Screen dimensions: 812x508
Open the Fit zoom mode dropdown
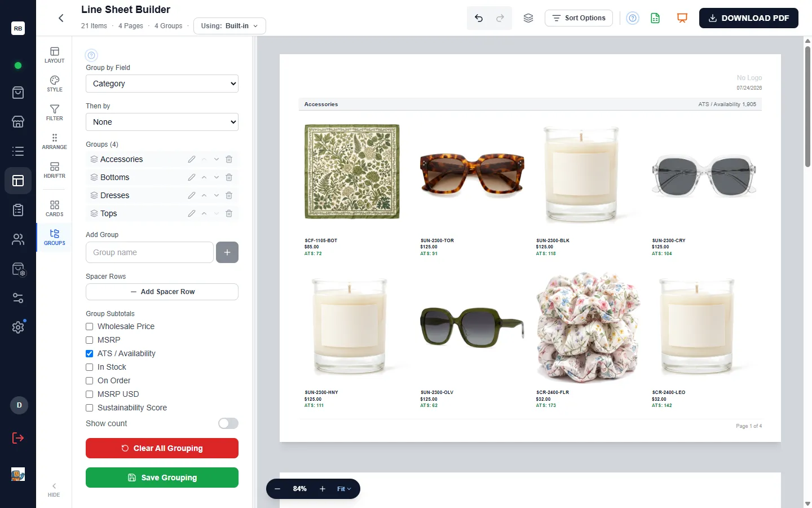click(344, 489)
